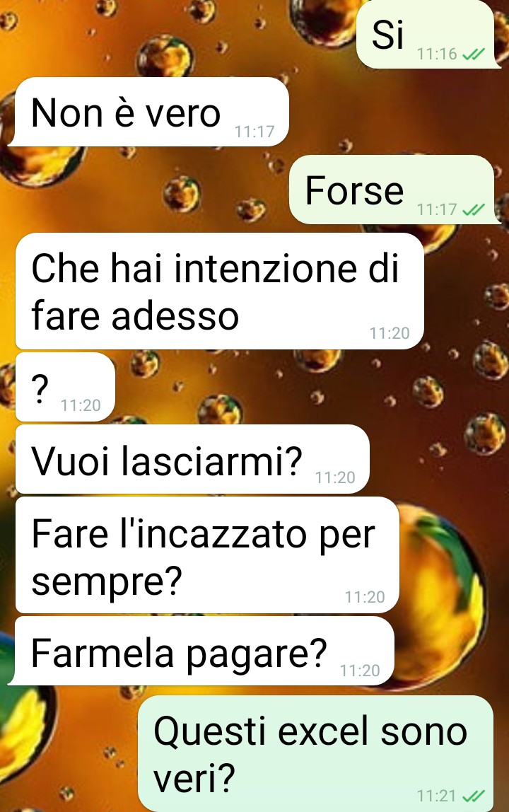This screenshot has width=509, height=812.
Task: Tap the 'Questi excel sono veri?' message
Action: pos(316,753)
